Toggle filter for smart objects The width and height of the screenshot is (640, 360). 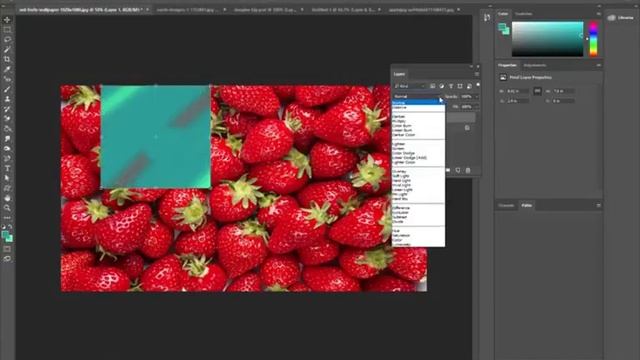tap(469, 86)
